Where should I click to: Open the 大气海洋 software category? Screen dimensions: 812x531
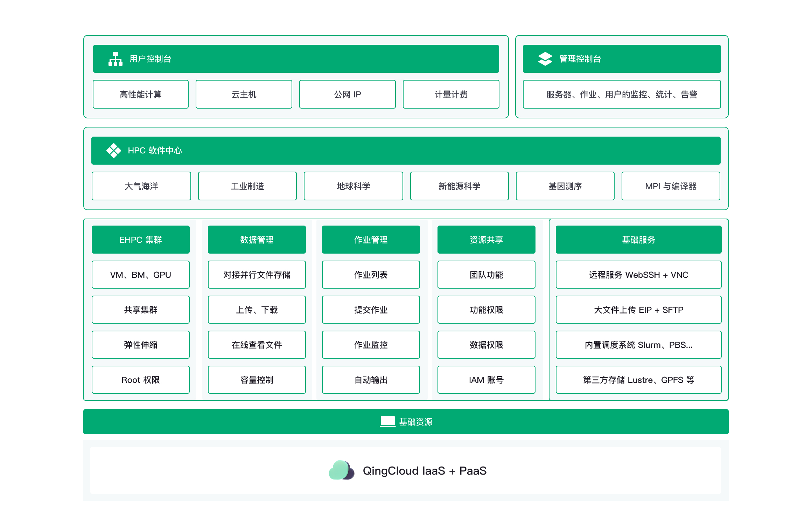141,186
